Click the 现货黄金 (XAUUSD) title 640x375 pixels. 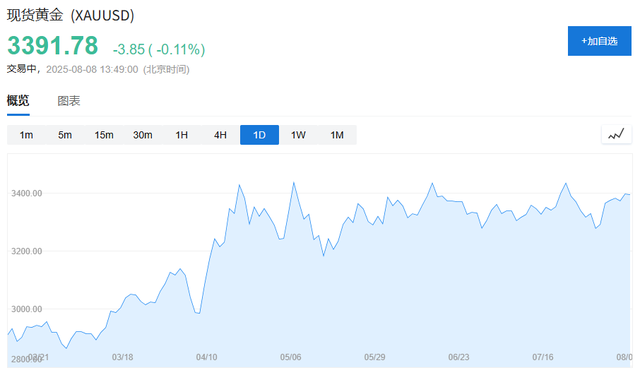click(71, 15)
